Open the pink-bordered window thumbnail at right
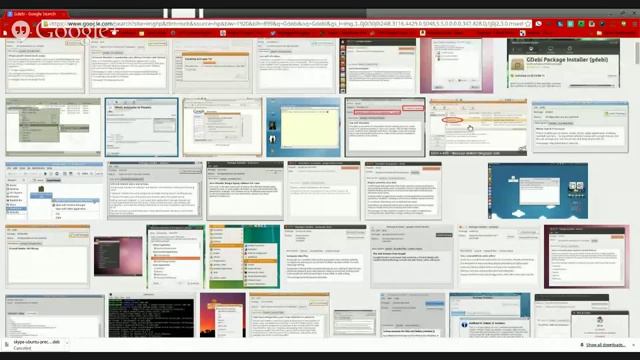The width and height of the screenshot is (640, 360). tap(586, 256)
